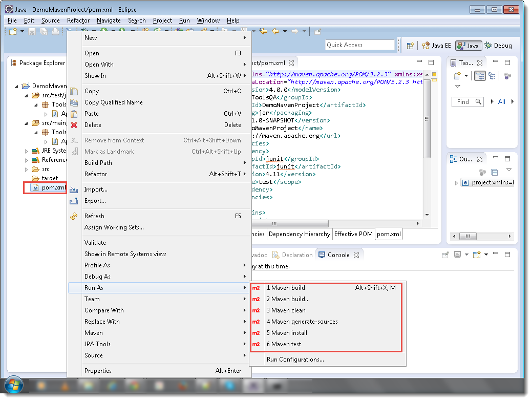The height and width of the screenshot is (401, 532).
Task: Open the Outline view menu triangle
Action: pos(508,170)
